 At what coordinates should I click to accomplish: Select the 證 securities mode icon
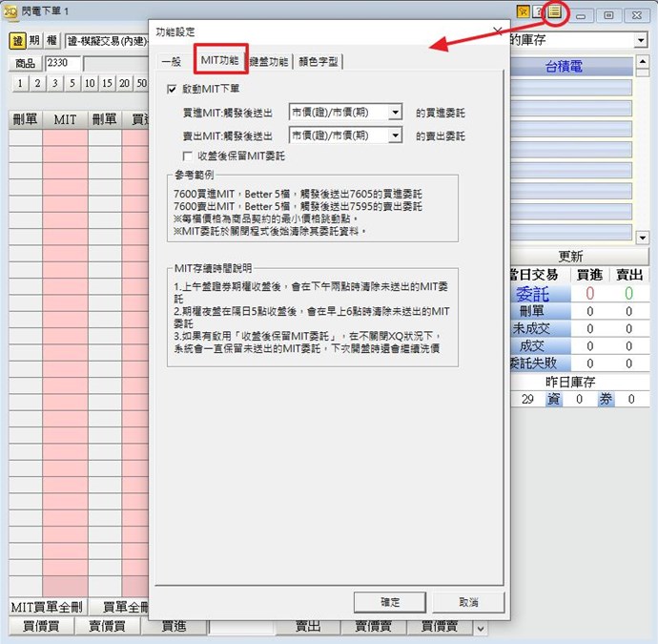pyautogui.click(x=17, y=41)
